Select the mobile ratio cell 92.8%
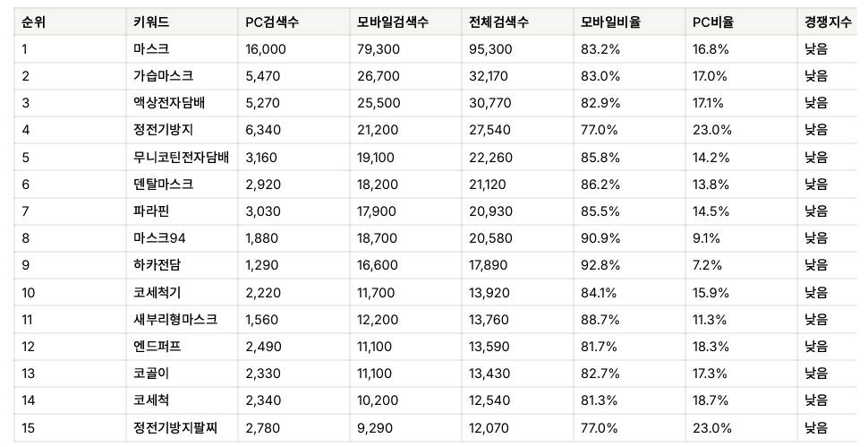This screenshot has width=868, height=447. pyautogui.click(x=600, y=265)
